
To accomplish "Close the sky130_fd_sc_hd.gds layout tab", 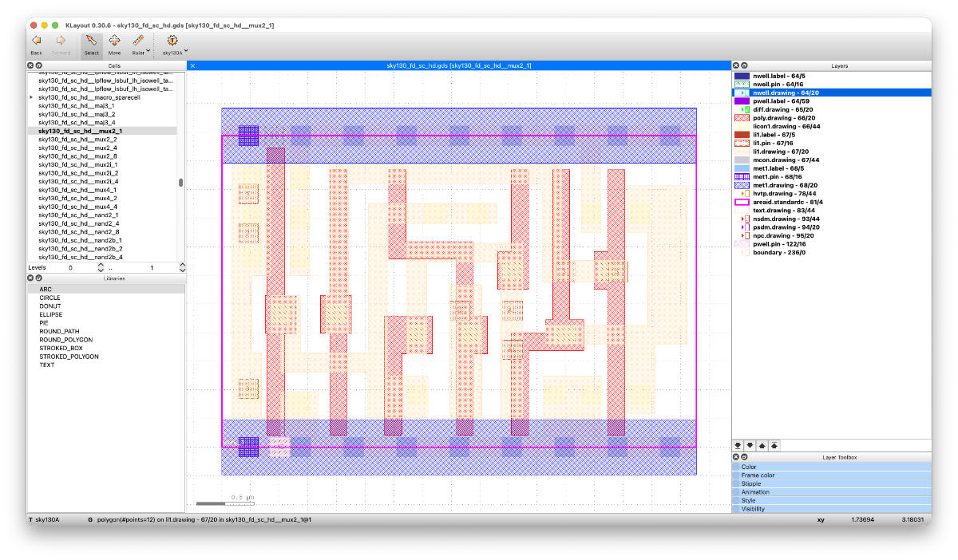I will [x=192, y=65].
